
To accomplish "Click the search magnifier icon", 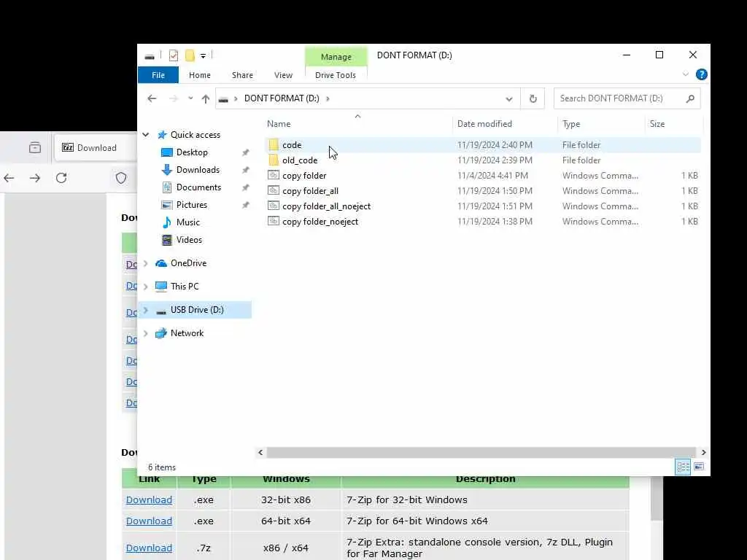I will tap(690, 98).
